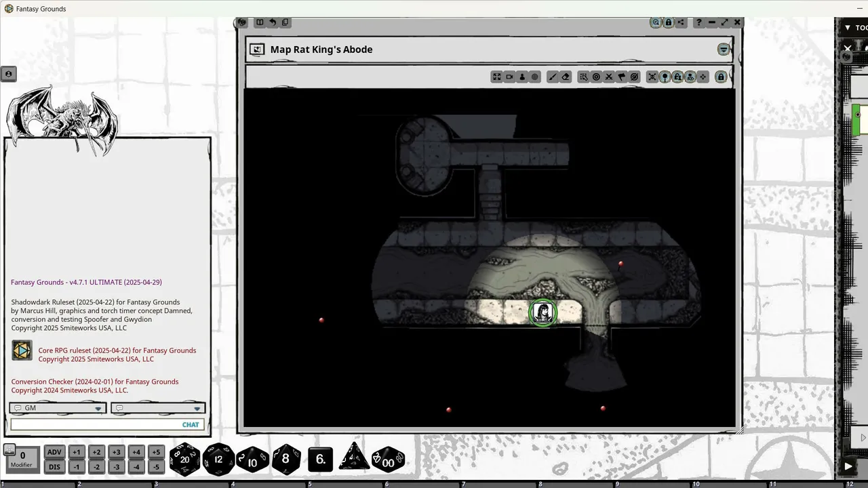Image resolution: width=868 pixels, height=488 pixels.
Task: Pick the percentile 00 die
Action: [388, 460]
